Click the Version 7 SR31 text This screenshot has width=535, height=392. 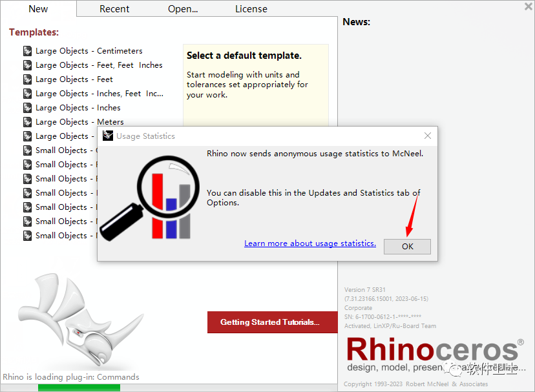click(x=364, y=290)
